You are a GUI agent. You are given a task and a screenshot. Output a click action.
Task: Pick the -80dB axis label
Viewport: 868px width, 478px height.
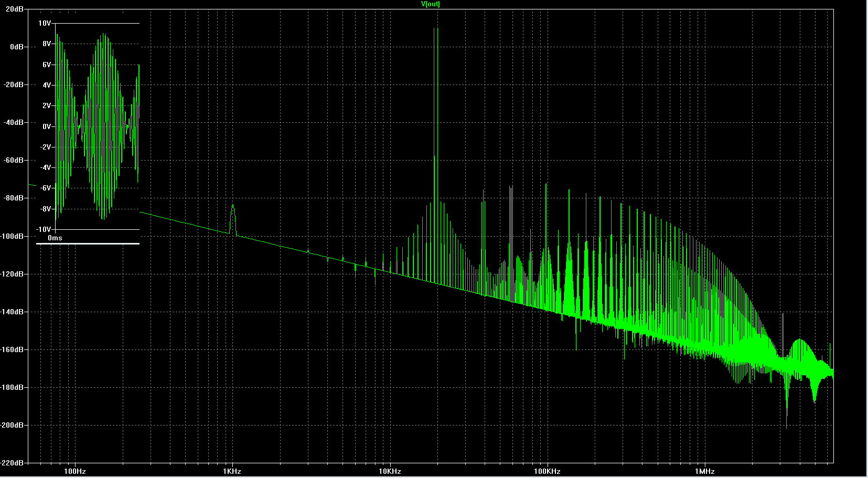coord(14,198)
